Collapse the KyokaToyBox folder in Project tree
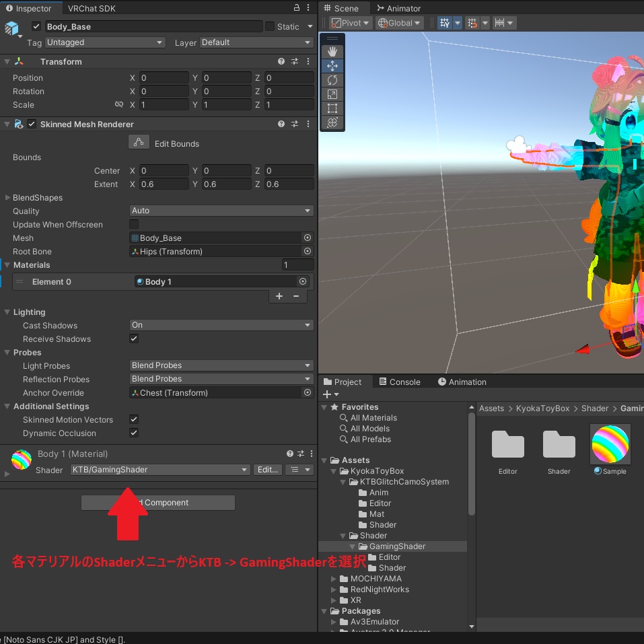The width and height of the screenshot is (644, 644). (334, 471)
